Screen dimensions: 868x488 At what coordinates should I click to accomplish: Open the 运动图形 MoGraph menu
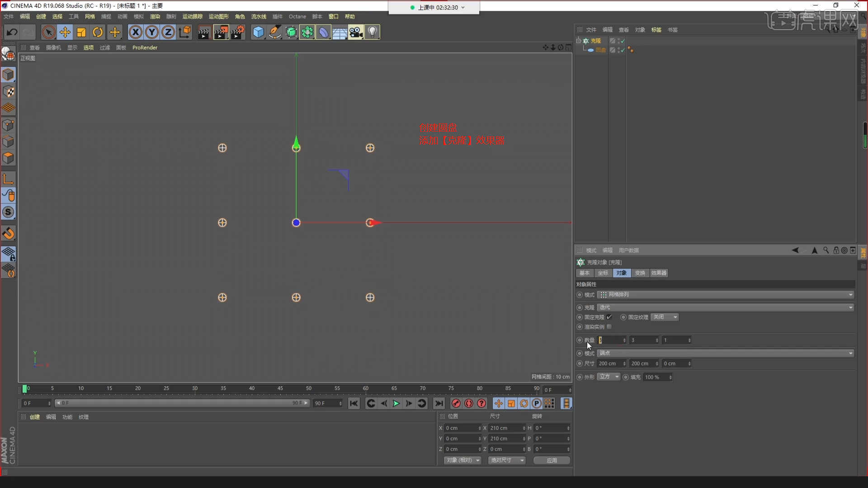[219, 16]
